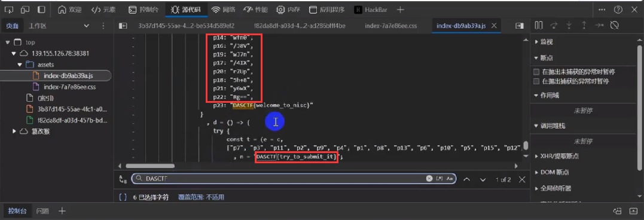This screenshot has height=220, width=644.
Task: Go to next search result arrow
Action: click(x=483, y=179)
